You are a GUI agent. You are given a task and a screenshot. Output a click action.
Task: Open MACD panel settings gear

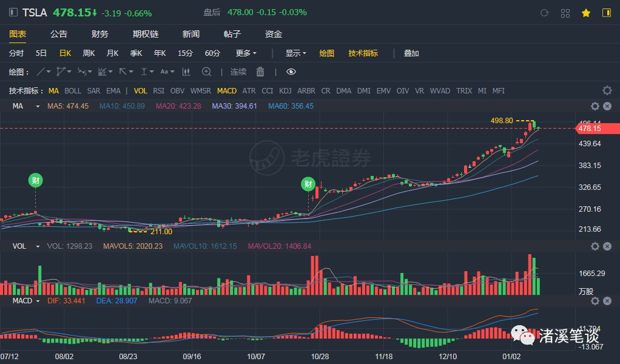(595, 301)
